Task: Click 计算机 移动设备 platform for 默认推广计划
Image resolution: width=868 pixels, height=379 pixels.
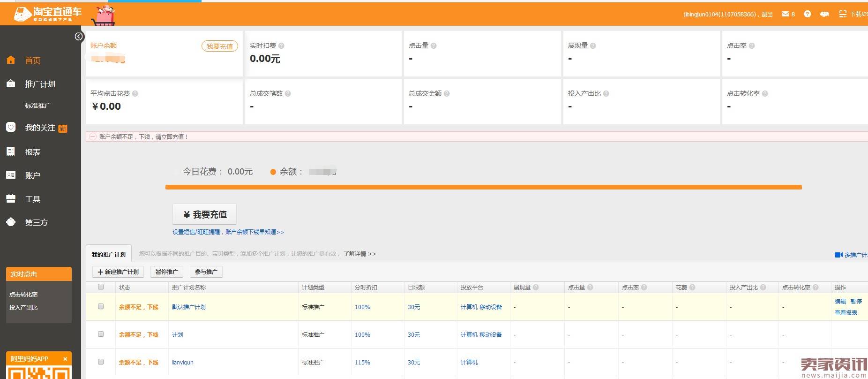Action: point(481,307)
